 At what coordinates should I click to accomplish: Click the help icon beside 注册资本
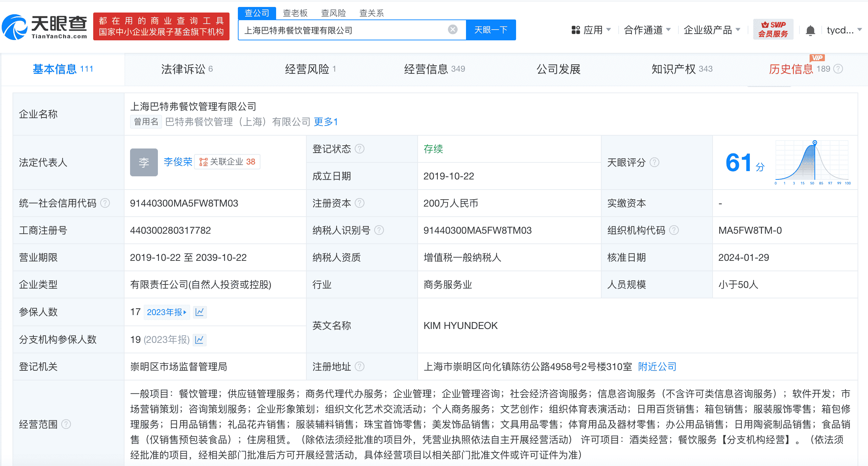360,203
